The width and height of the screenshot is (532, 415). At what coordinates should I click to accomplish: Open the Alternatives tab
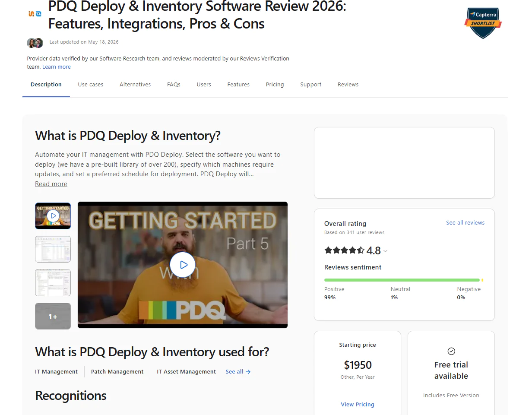click(135, 85)
